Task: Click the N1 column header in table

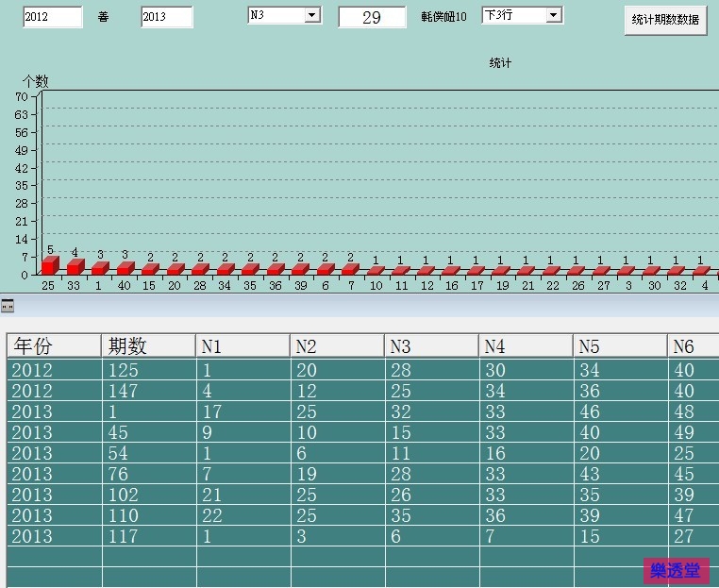Action: (x=242, y=346)
